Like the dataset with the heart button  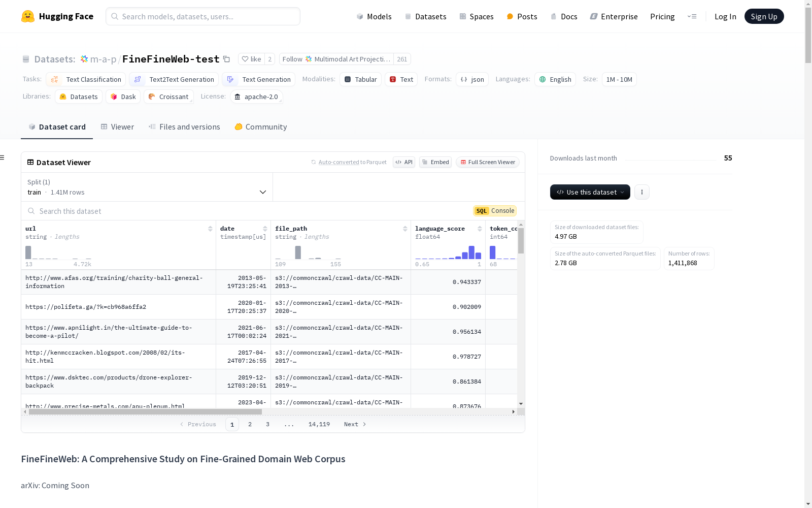251,59
